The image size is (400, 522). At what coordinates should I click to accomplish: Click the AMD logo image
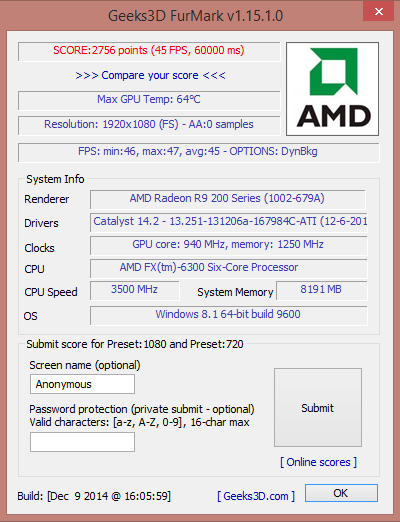[x=332, y=89]
